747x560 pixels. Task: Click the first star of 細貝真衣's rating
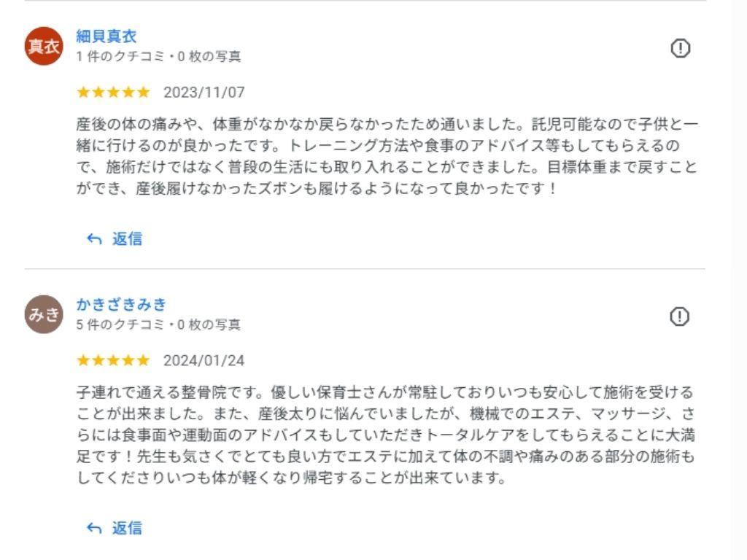83,92
